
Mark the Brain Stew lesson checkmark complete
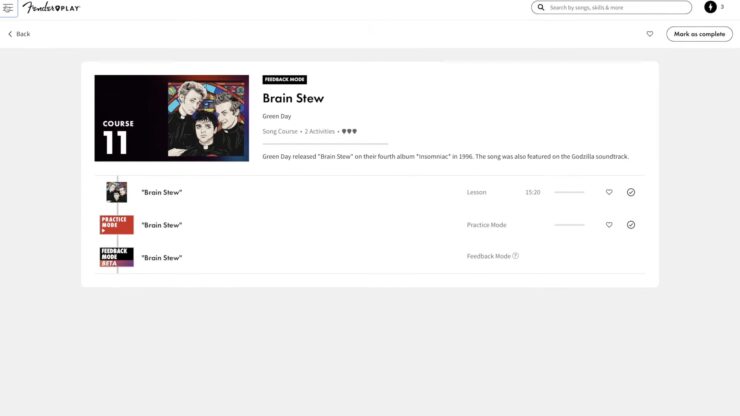(631, 192)
